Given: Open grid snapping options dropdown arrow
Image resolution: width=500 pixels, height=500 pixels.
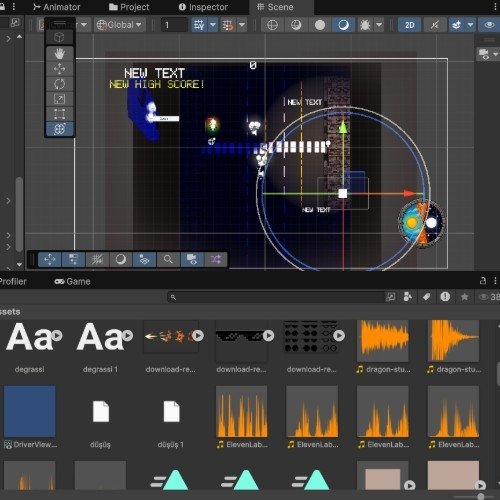Looking at the screenshot, I should (242, 25).
